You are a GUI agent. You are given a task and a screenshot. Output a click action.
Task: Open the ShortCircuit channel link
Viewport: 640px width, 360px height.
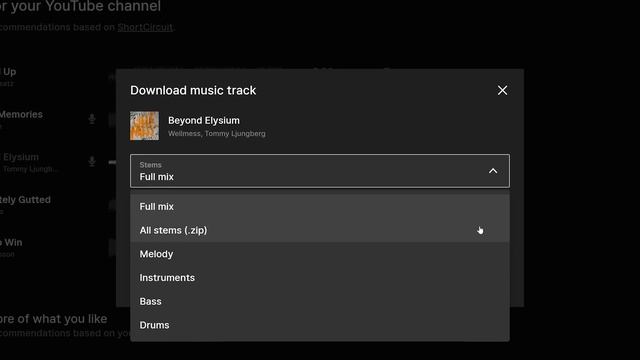145,27
